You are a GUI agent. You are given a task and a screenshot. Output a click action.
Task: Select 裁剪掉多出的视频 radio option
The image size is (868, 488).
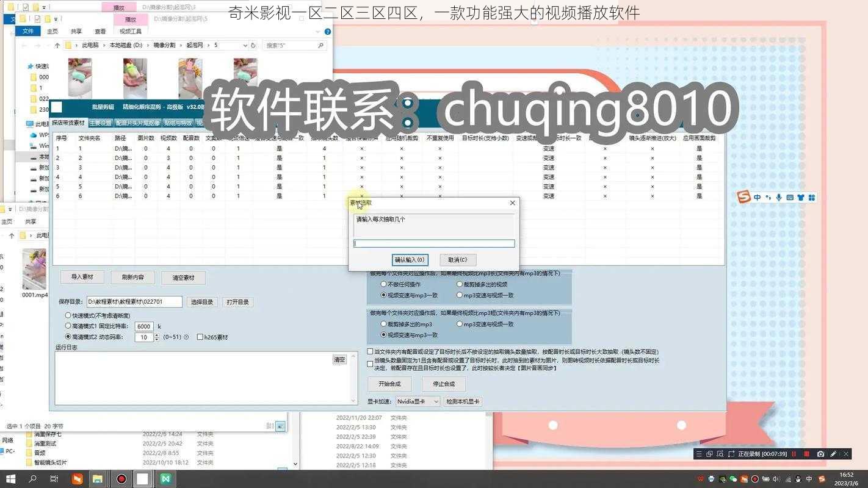coord(460,284)
